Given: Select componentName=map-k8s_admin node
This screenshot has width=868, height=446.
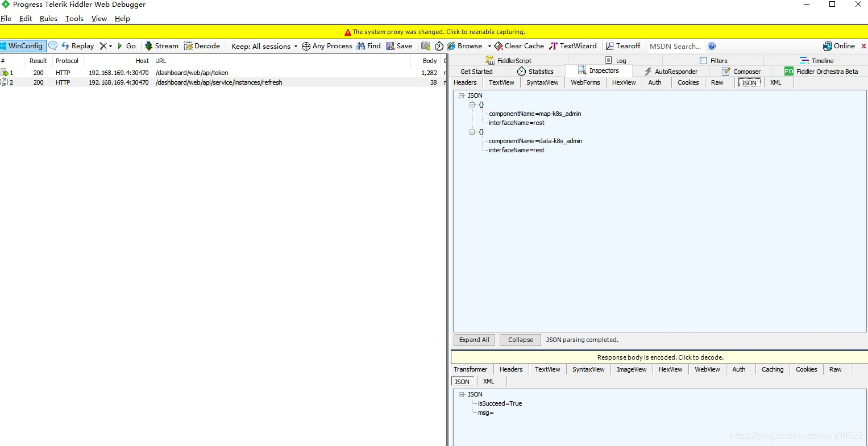Looking at the screenshot, I should click(535, 114).
